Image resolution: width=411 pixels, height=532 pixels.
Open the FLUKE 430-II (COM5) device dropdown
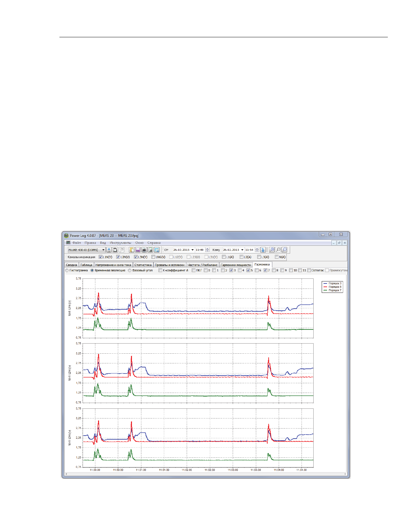pyautogui.click(x=103, y=250)
